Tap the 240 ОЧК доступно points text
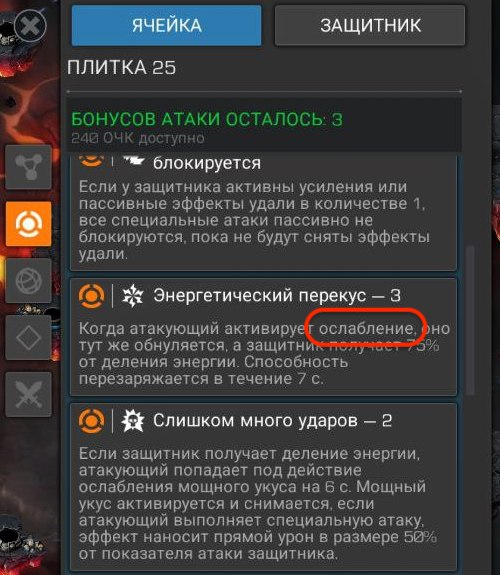 [138, 138]
